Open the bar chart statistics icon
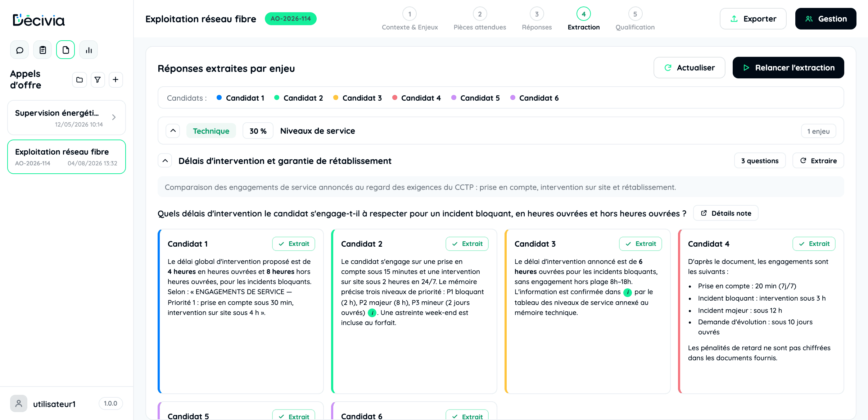 pyautogui.click(x=89, y=50)
